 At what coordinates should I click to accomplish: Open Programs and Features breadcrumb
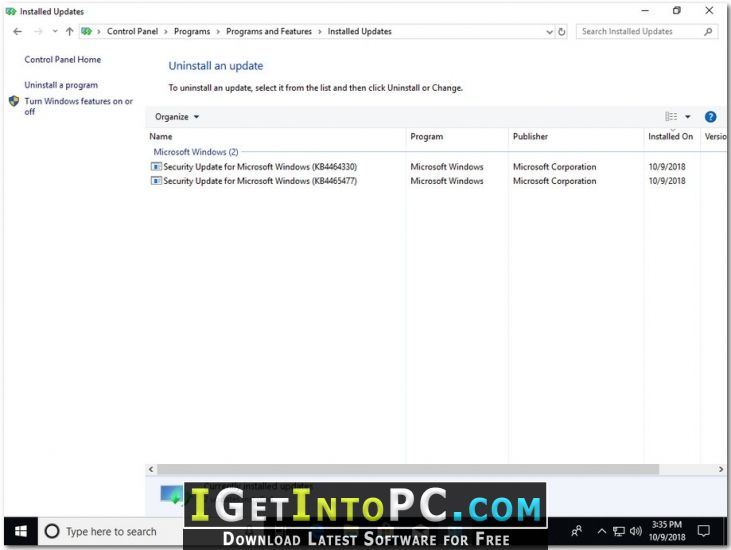pos(269,31)
